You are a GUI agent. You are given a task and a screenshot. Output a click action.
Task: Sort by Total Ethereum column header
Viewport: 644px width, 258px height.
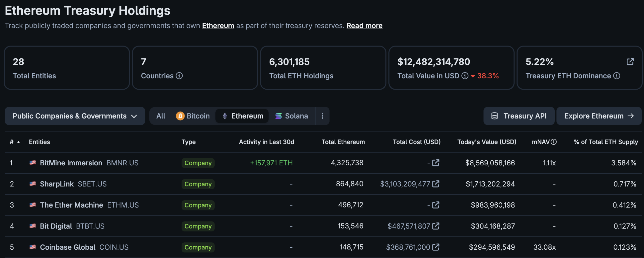343,142
